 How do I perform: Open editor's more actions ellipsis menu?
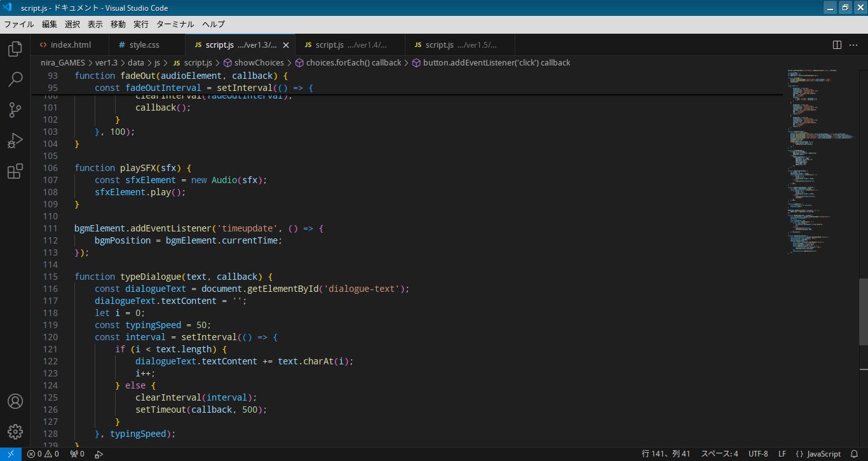tap(853, 45)
